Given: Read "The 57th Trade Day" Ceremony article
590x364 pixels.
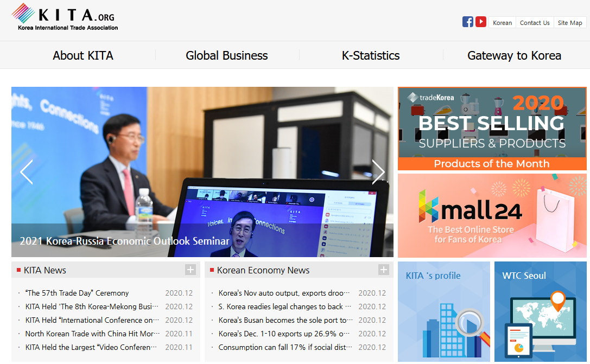Looking at the screenshot, I should (x=77, y=293).
